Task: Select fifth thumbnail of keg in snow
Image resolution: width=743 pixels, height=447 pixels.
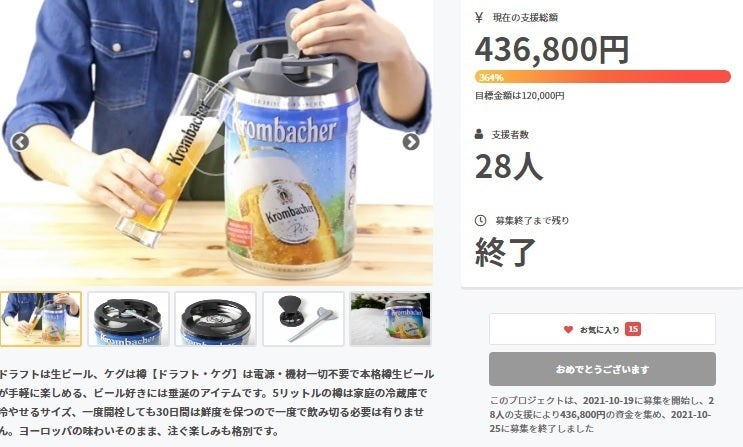Action: (390, 319)
